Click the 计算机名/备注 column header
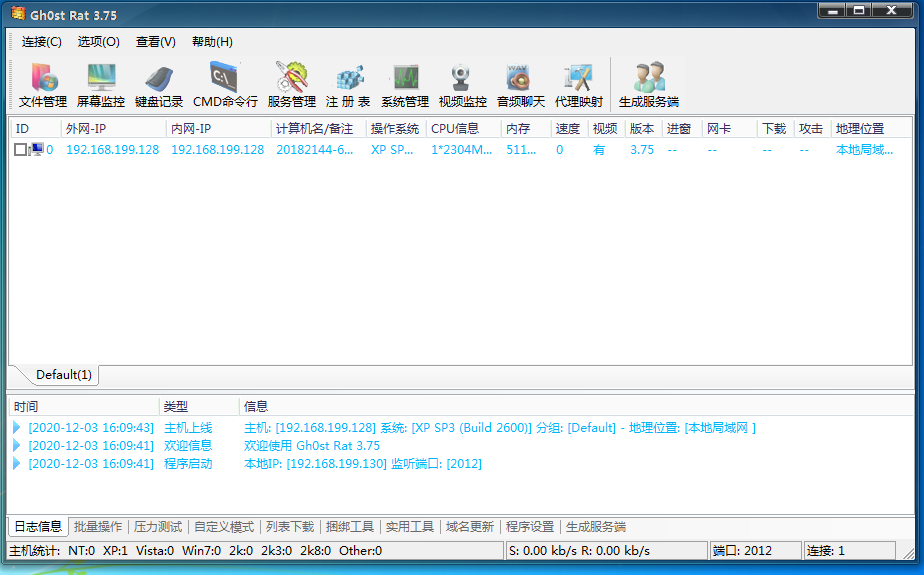The width and height of the screenshot is (924, 575). point(319,128)
